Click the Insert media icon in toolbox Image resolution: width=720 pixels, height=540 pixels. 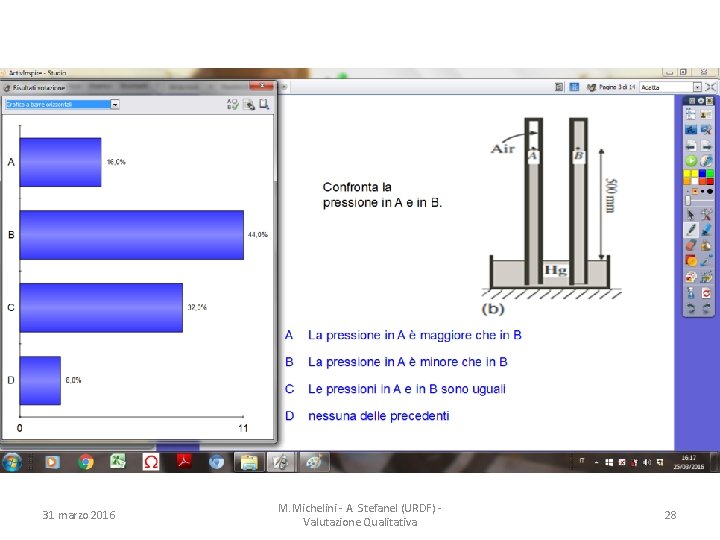pyautogui.click(x=691, y=276)
